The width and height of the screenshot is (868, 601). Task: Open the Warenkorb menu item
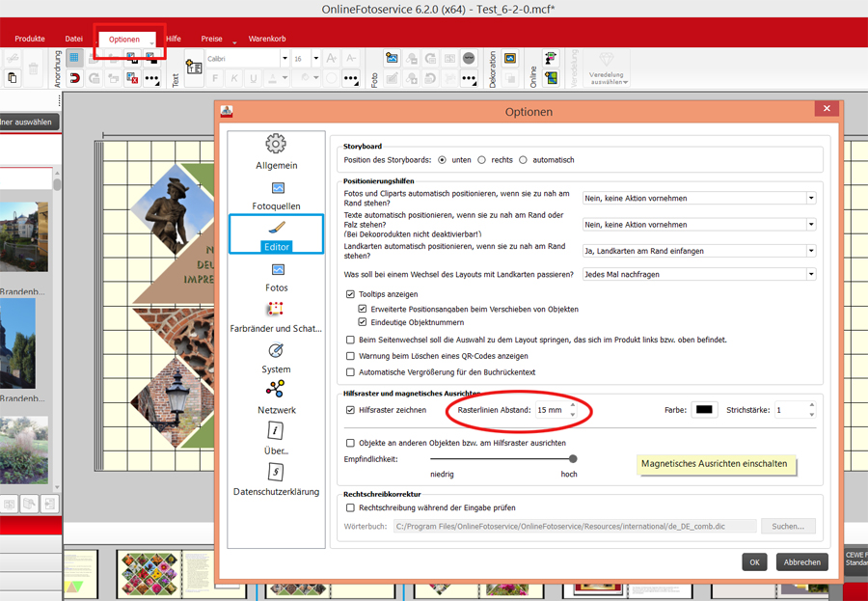tap(266, 39)
